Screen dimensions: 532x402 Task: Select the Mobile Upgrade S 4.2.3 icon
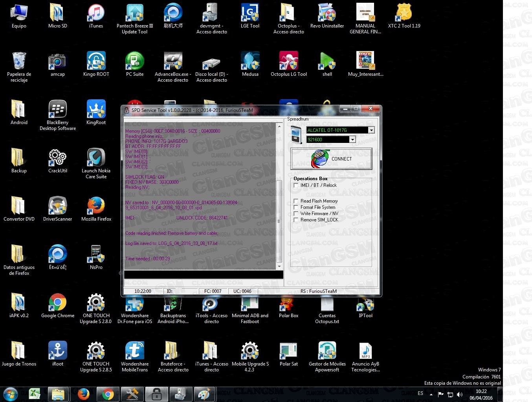click(250, 356)
